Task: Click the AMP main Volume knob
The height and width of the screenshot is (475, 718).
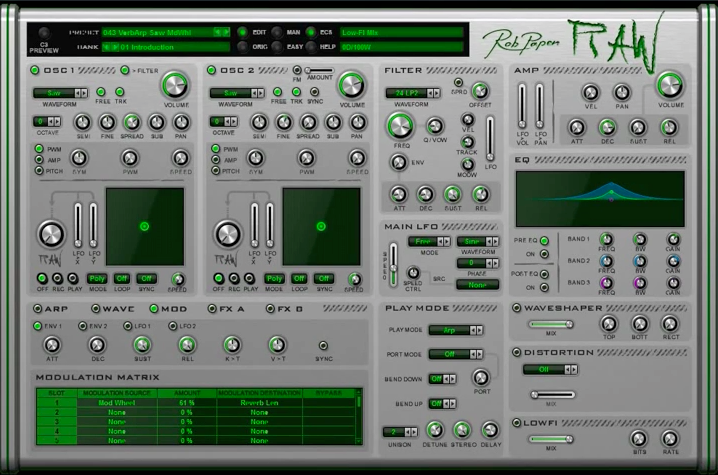Action: (670, 85)
